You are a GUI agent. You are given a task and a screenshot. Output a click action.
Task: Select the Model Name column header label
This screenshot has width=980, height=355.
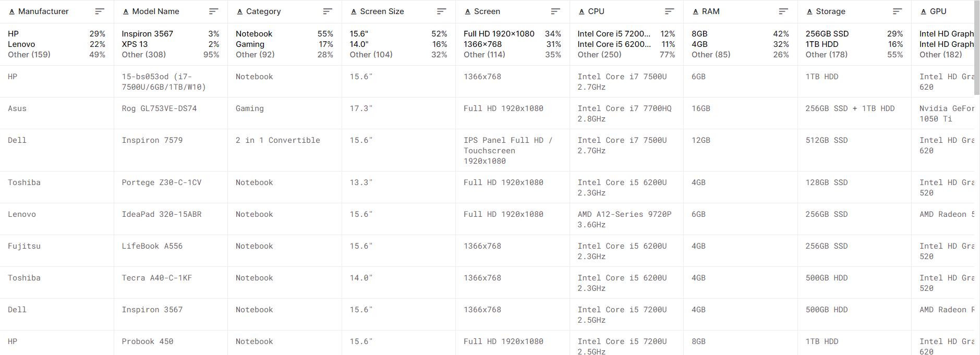[x=155, y=11]
